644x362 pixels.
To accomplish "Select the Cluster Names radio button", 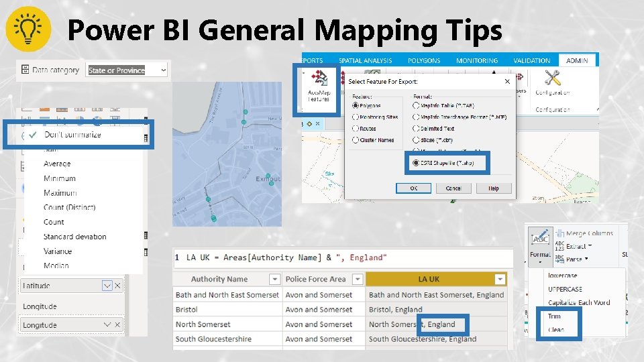I will 356,140.
